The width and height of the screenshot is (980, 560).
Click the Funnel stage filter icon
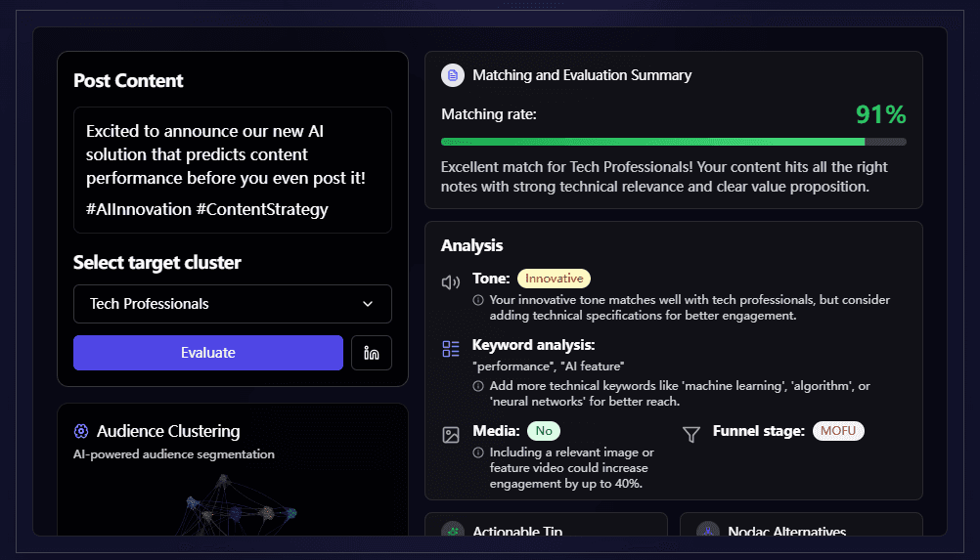691,435
